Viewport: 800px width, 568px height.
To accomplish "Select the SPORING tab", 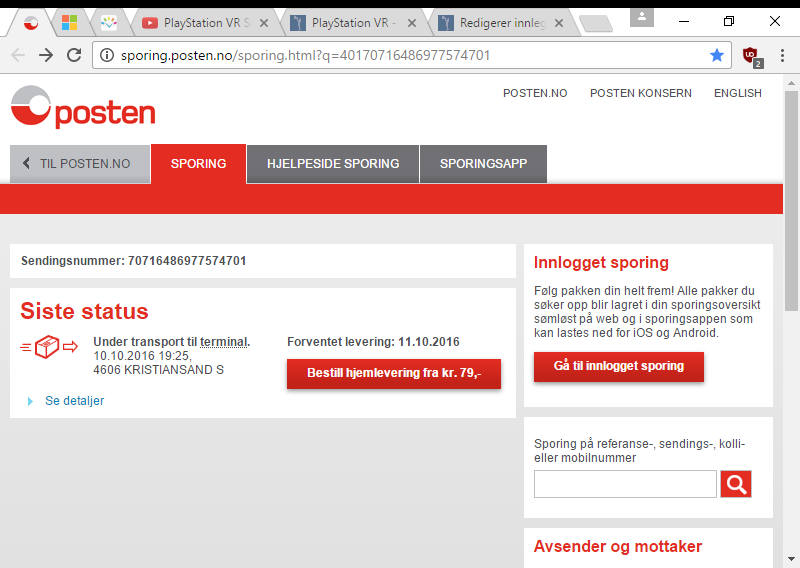I will pyautogui.click(x=198, y=164).
